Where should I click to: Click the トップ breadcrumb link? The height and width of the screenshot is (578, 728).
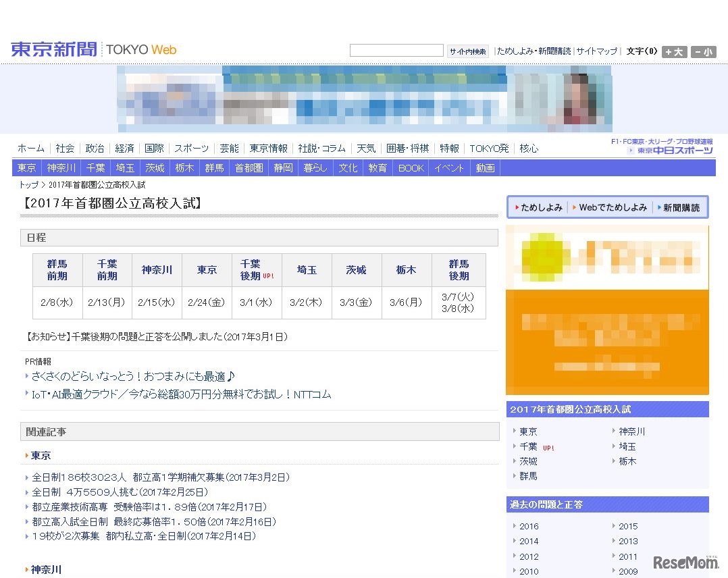point(26,184)
